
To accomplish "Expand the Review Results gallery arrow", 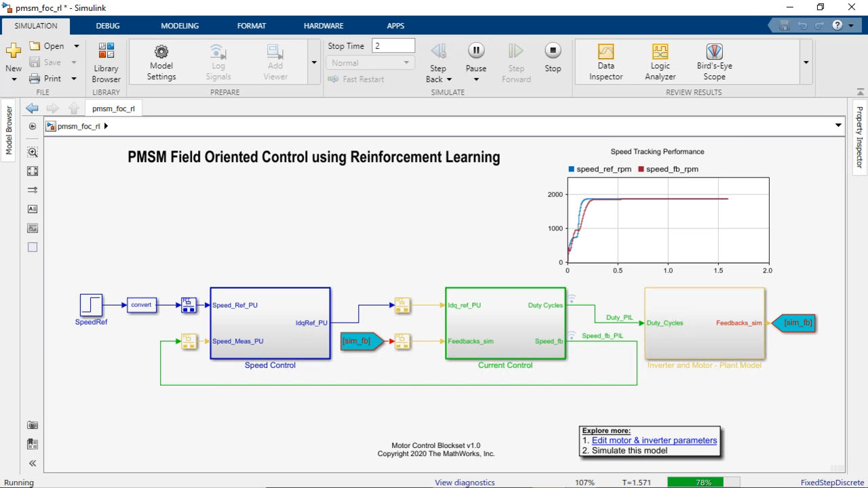I will (x=806, y=62).
